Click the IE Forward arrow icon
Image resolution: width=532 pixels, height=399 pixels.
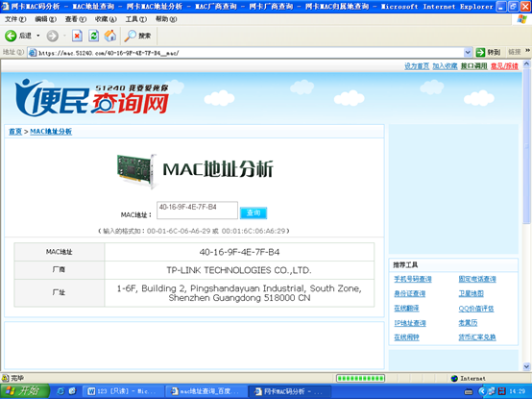[52, 36]
